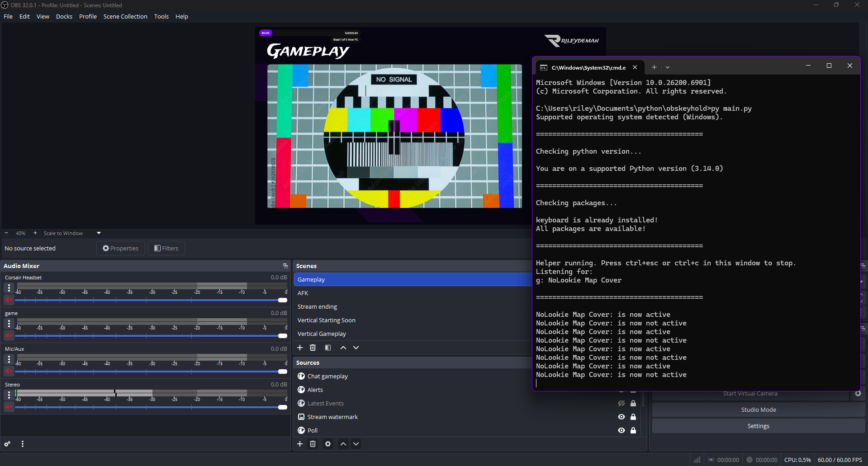Viewport: 868px width, 466px height.
Task: Open the Scene Collection menu
Action: point(125,16)
